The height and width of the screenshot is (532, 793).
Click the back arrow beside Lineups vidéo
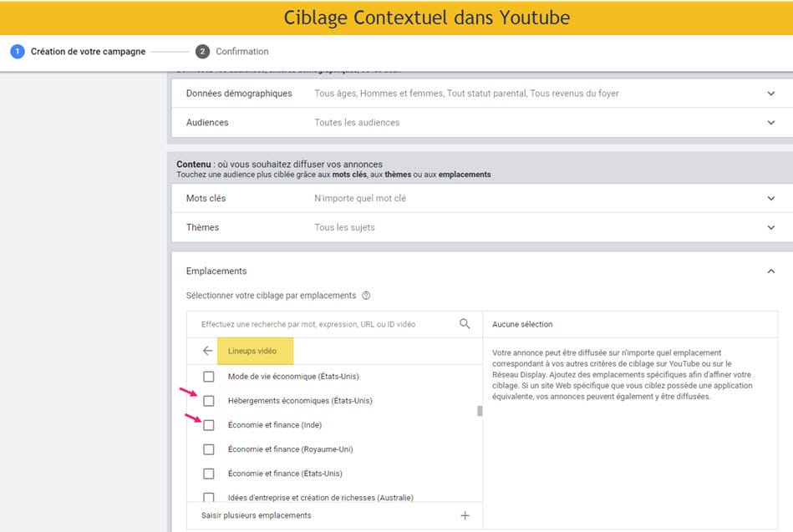coord(207,351)
